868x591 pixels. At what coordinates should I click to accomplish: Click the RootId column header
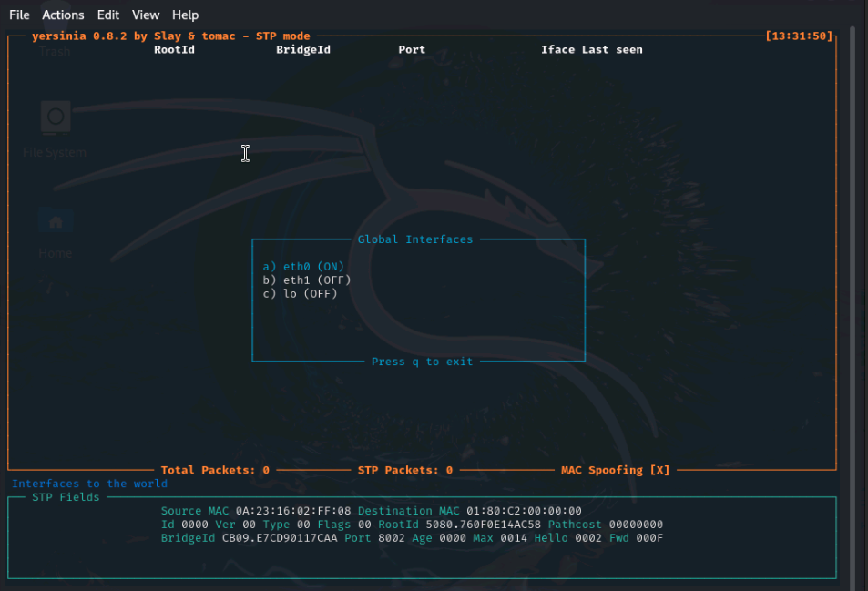173,49
